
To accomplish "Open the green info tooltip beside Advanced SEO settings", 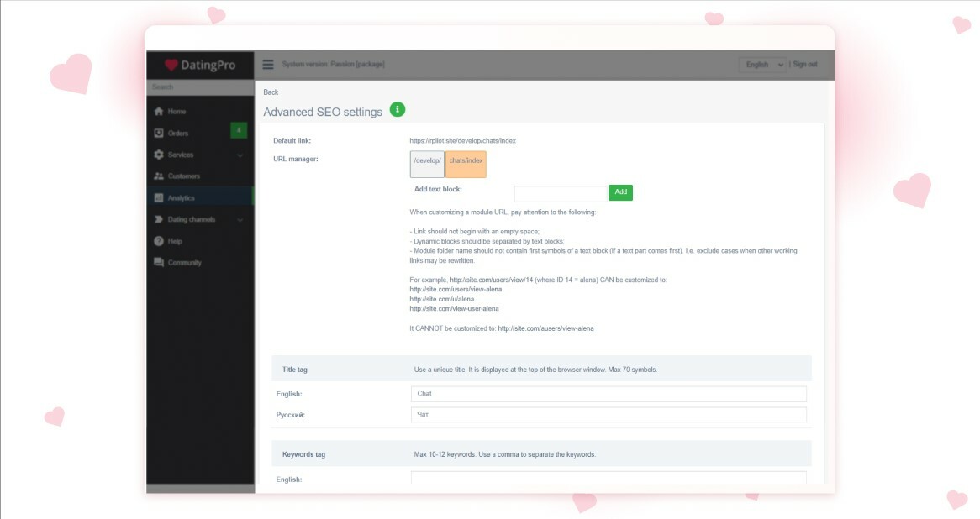I will tap(397, 109).
